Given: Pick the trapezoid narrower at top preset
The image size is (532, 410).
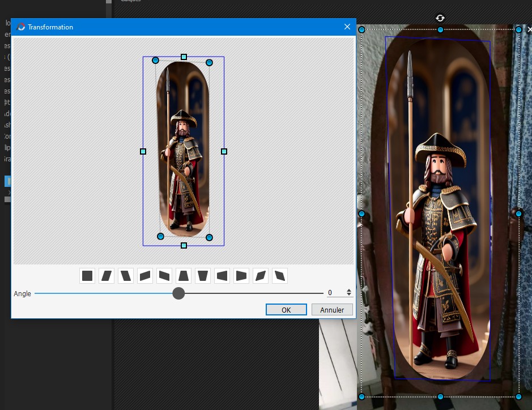Looking at the screenshot, I should point(184,276).
